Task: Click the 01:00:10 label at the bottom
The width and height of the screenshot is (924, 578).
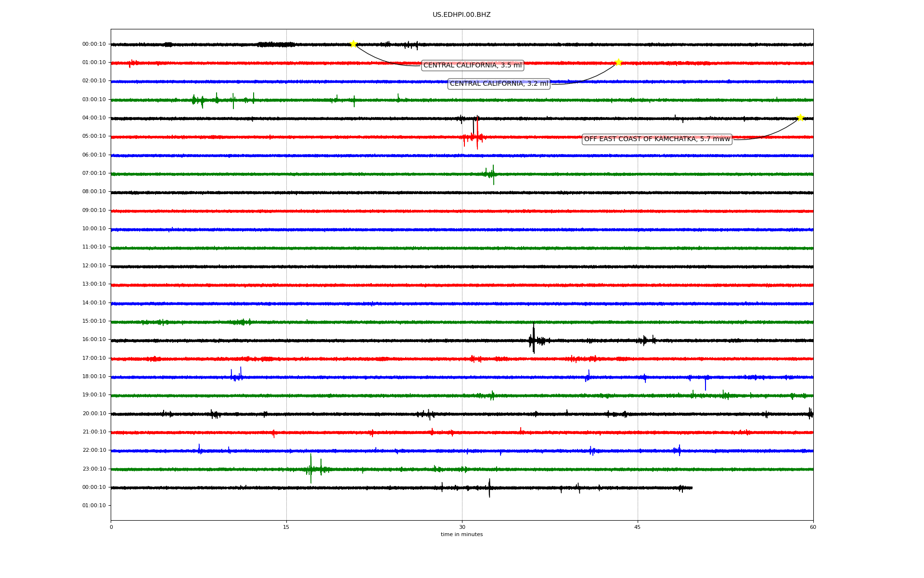Action: [94, 506]
